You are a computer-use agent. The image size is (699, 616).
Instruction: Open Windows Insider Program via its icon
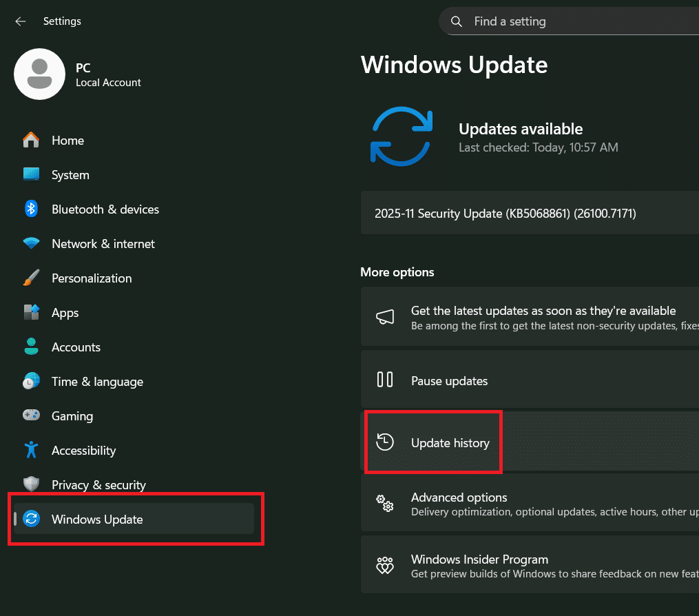tap(386, 565)
